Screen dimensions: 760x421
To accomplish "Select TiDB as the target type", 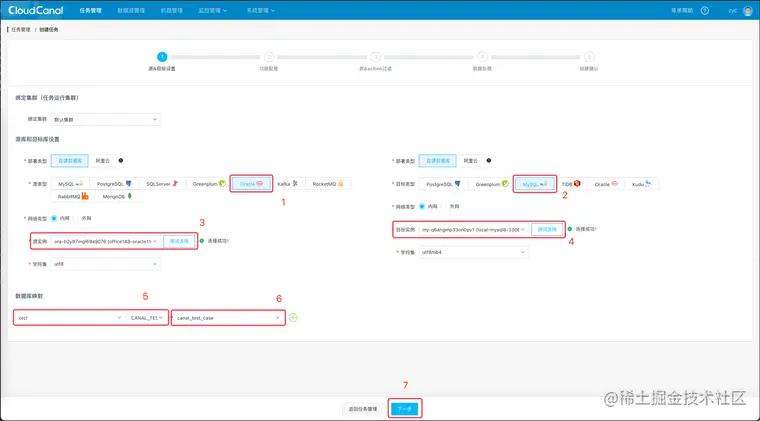I will pyautogui.click(x=571, y=184).
